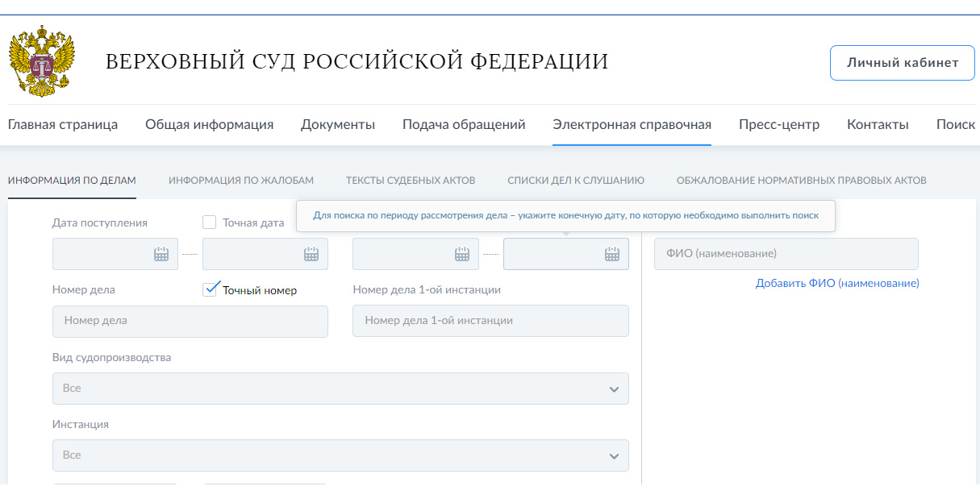The image size is (980, 499).
Task: Click the Точный номер label text
Action: tap(260, 290)
